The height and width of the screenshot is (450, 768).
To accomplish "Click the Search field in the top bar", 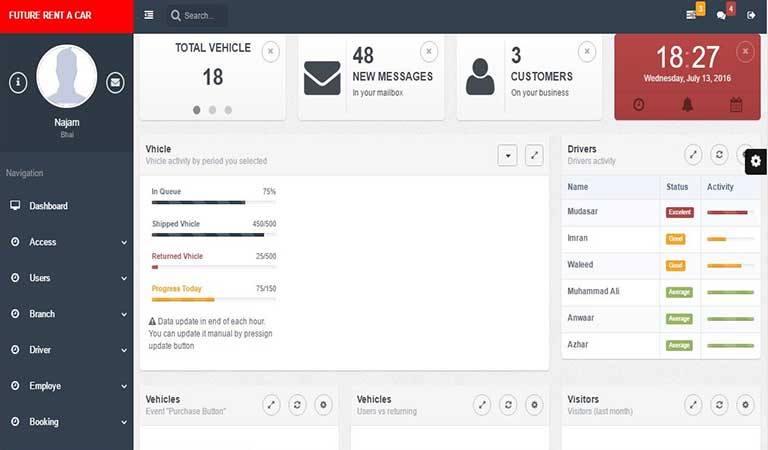I will click(198, 16).
